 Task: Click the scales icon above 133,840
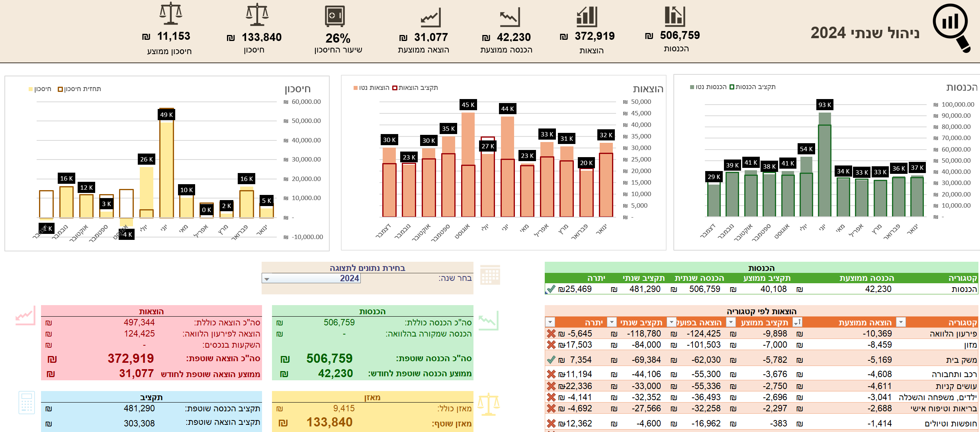[257, 15]
